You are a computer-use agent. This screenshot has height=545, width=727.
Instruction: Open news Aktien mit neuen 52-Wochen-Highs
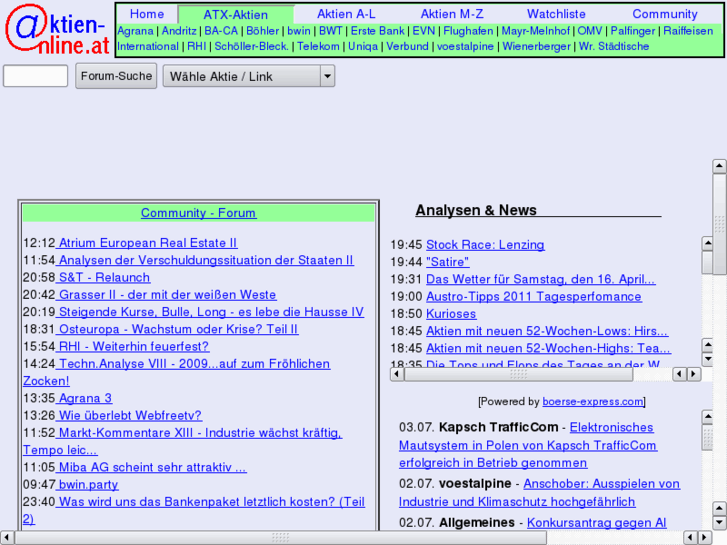point(548,348)
